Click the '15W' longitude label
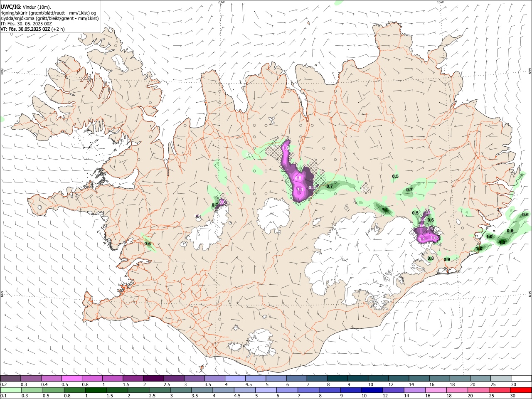Image resolution: width=532 pixels, height=399 pixels. (x=440, y=2)
